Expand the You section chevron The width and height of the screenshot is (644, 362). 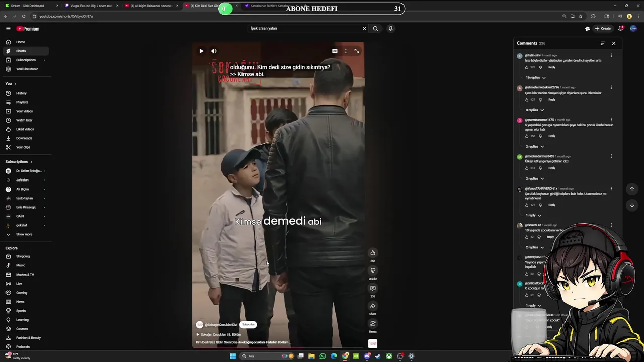[x=15, y=84]
